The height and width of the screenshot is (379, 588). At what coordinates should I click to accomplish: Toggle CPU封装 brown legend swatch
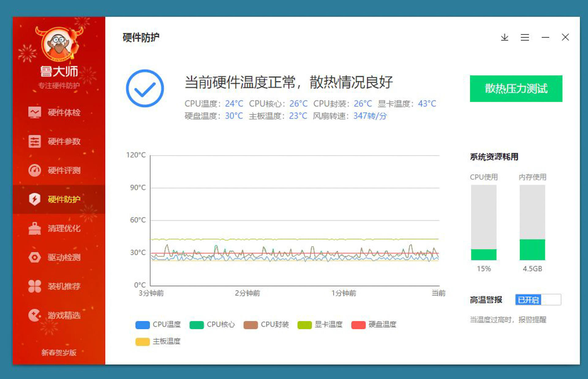click(x=251, y=325)
